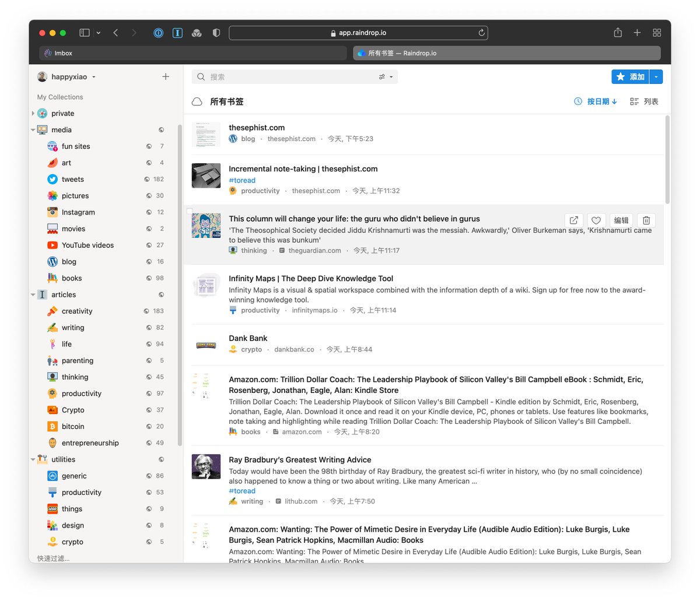700x601 pixels.
Task: Open the Safari share button
Action: tap(618, 33)
